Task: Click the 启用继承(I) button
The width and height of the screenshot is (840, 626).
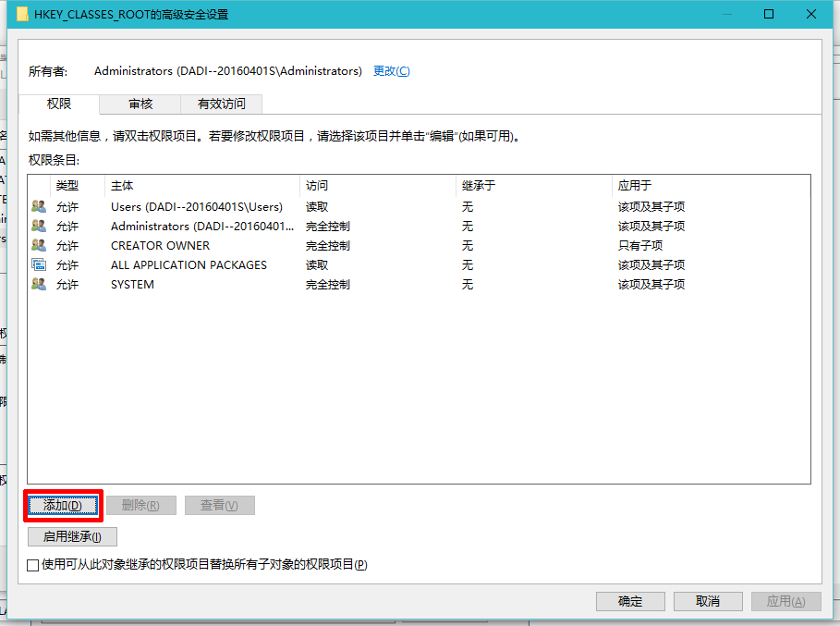Action: click(x=72, y=536)
